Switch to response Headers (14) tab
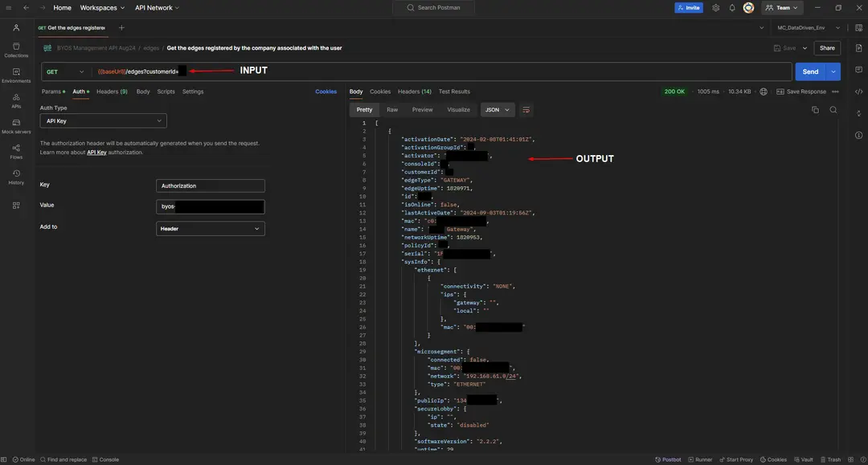Image resolution: width=868 pixels, height=465 pixels. click(x=414, y=92)
